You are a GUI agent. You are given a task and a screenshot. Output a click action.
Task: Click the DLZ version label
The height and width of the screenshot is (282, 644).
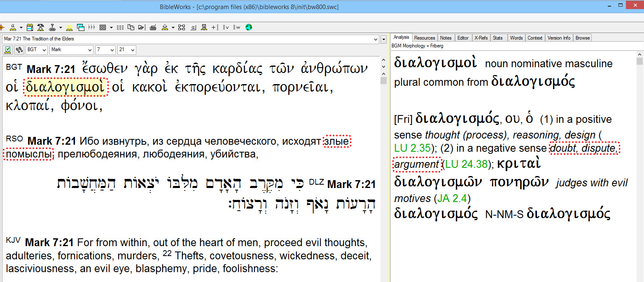[316, 181]
